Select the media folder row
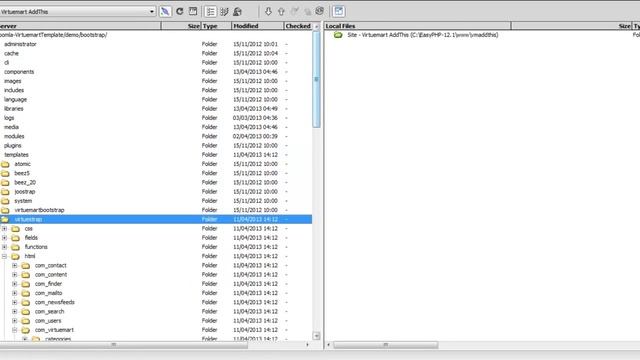The image size is (640, 360). coord(156,127)
